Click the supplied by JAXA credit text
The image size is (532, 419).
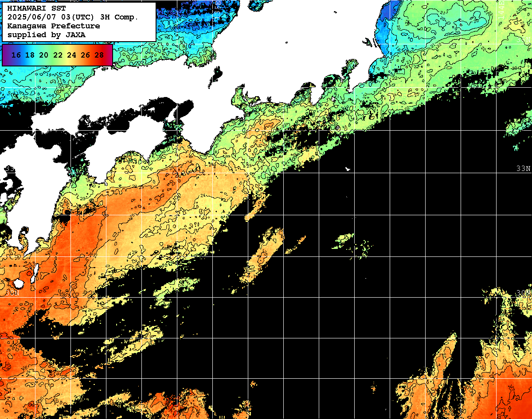47,35
